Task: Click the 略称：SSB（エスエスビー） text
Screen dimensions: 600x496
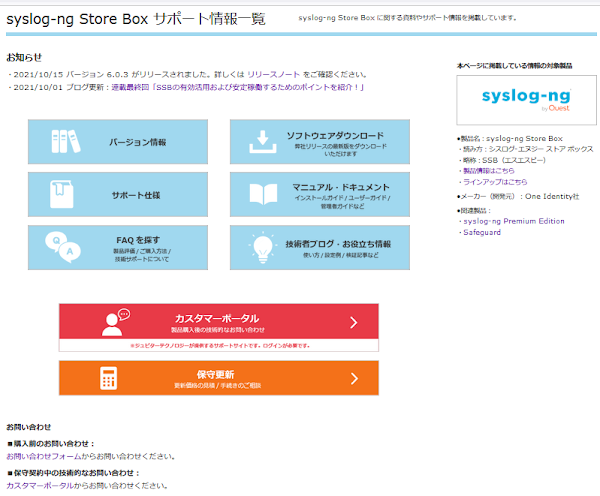Action: (502, 160)
